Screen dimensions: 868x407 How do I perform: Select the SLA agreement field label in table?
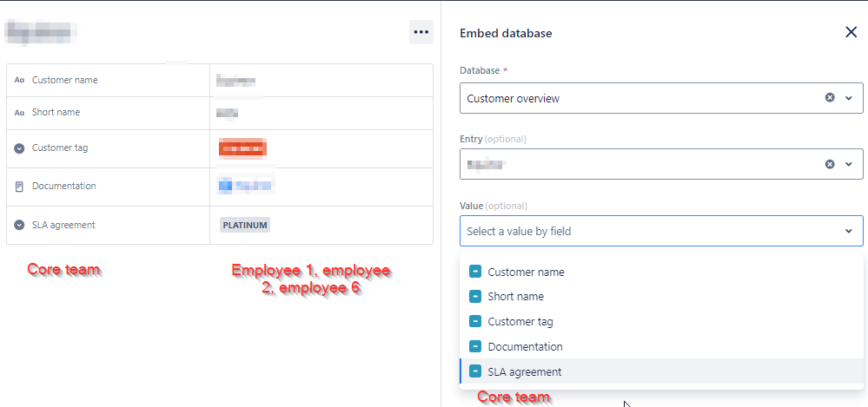click(x=63, y=225)
